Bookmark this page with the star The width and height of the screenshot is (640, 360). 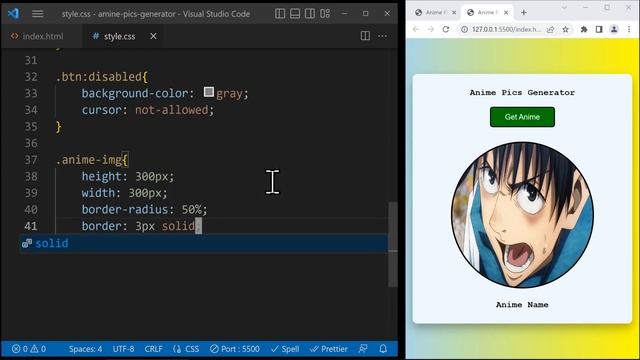565,29
